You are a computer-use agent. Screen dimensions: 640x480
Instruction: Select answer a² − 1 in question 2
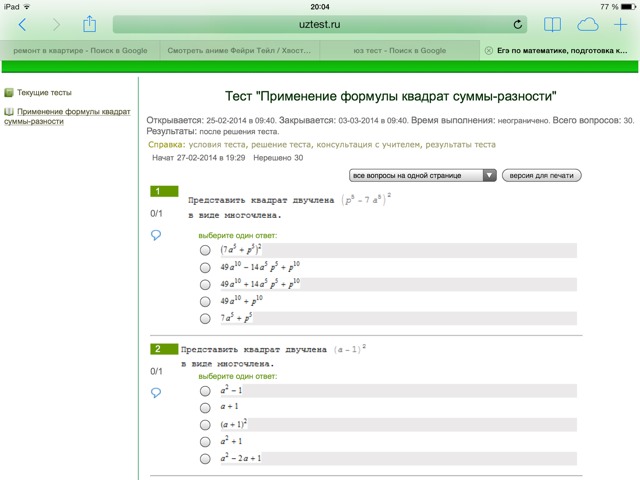pyautogui.click(x=205, y=391)
